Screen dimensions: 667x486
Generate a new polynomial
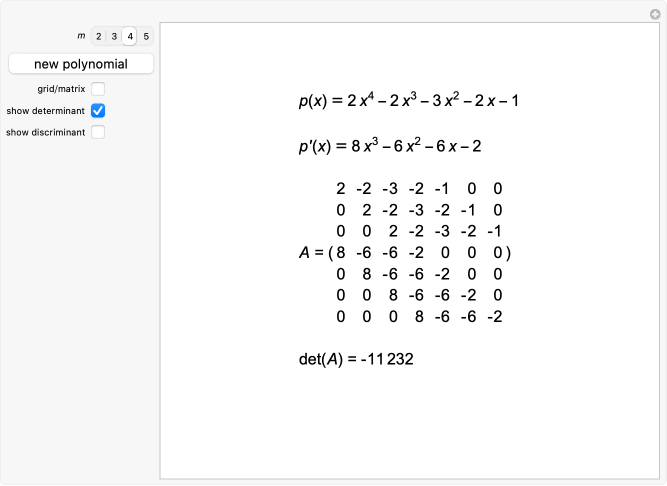point(81,64)
